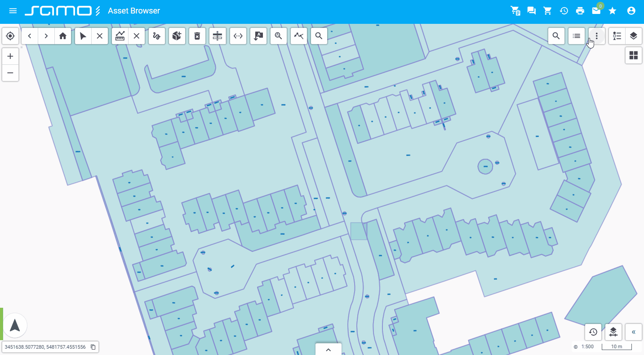Copy the map coordinates to clipboard
Screen dimensions: 644x355
pyautogui.click(x=93, y=347)
